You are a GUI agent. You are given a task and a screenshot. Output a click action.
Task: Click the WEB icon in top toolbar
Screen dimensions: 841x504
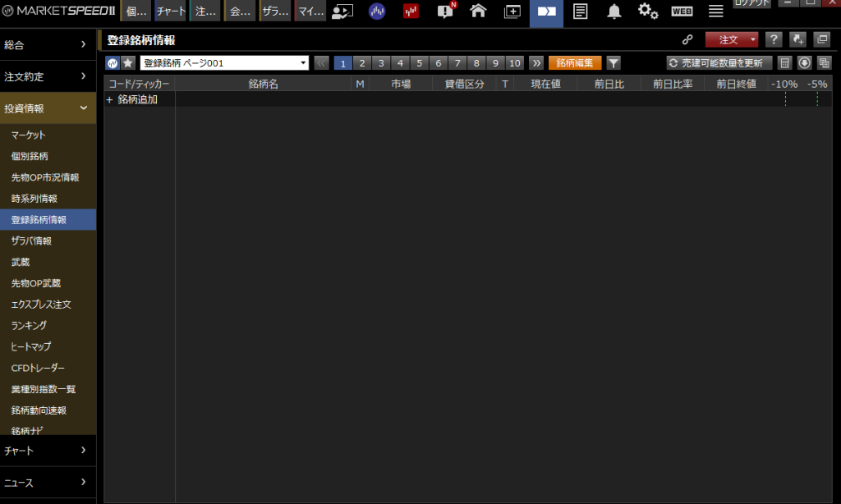[x=682, y=11]
